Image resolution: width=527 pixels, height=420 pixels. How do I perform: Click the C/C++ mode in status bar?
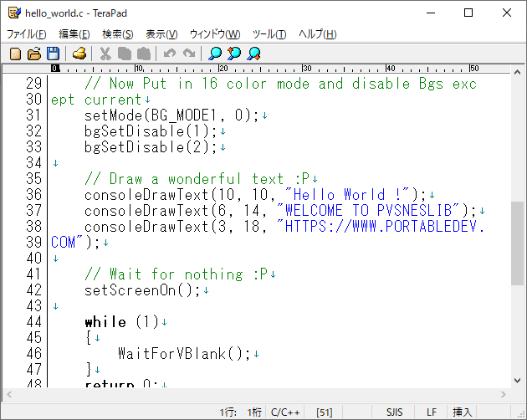[x=285, y=412]
